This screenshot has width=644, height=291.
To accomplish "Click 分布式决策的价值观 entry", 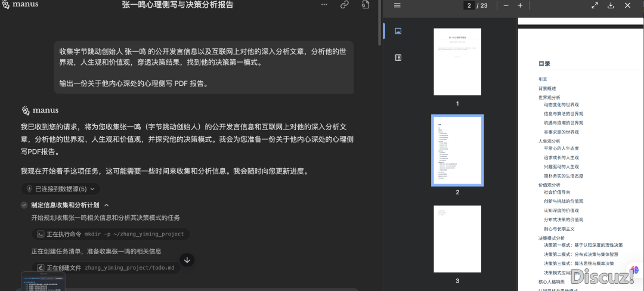I will 563,219.
